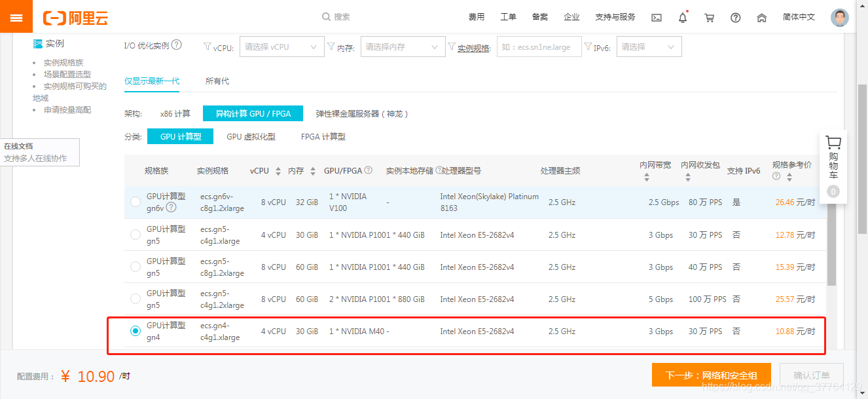This screenshot has height=399, width=868.
Task: Click 下一步：网络和安全组 button
Action: coord(712,375)
